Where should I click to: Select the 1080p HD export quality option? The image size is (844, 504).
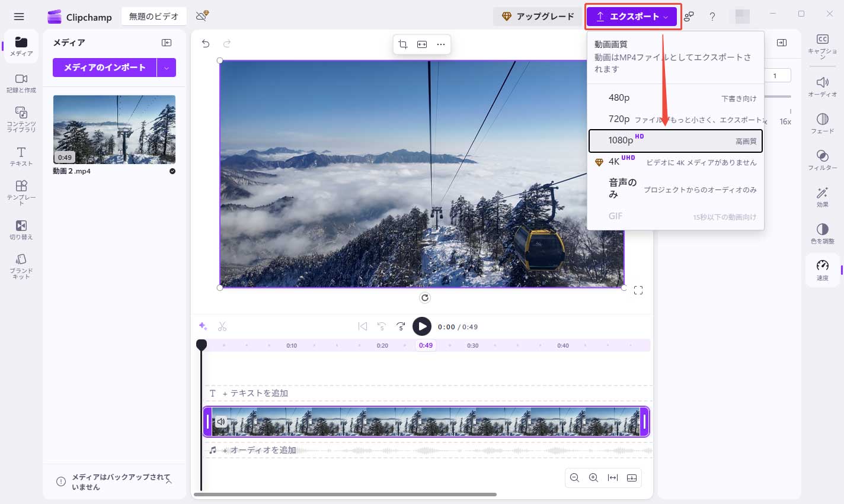(x=675, y=140)
